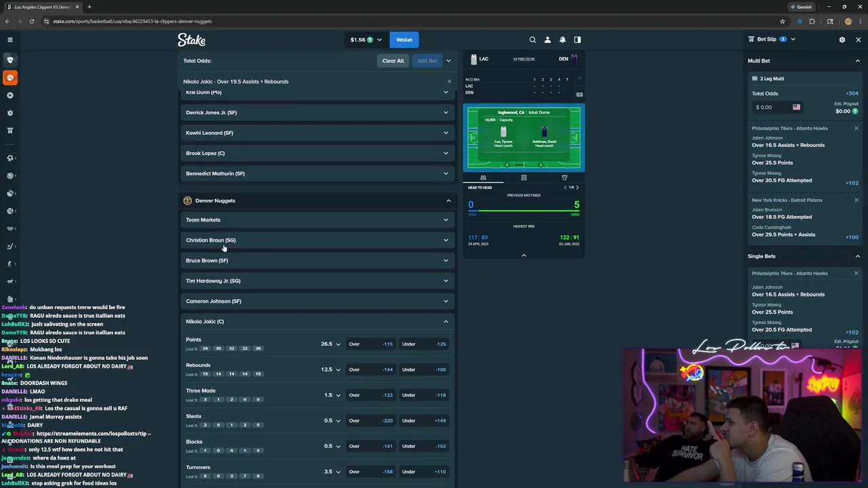
Task: Click the browser address bar
Action: [x=407, y=21]
